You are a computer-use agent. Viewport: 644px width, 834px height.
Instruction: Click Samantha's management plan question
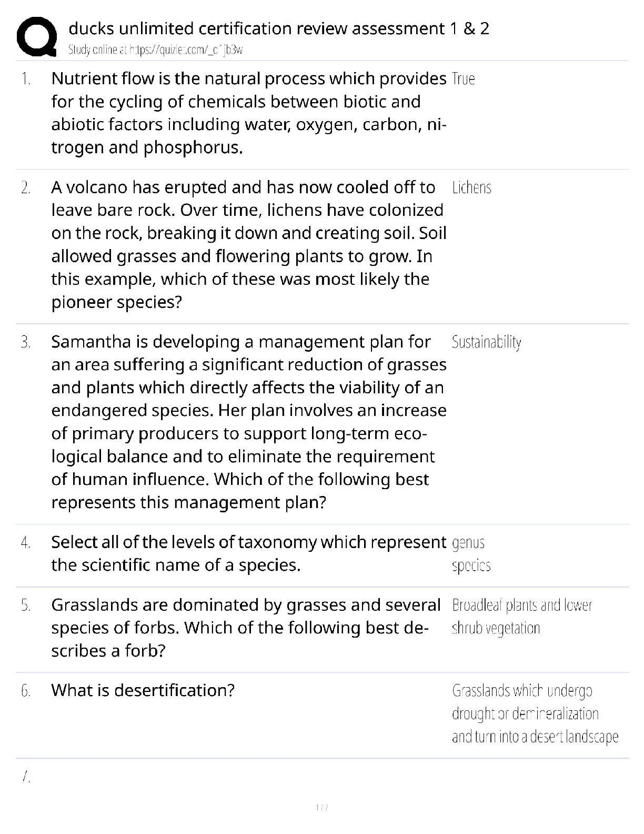tap(248, 422)
